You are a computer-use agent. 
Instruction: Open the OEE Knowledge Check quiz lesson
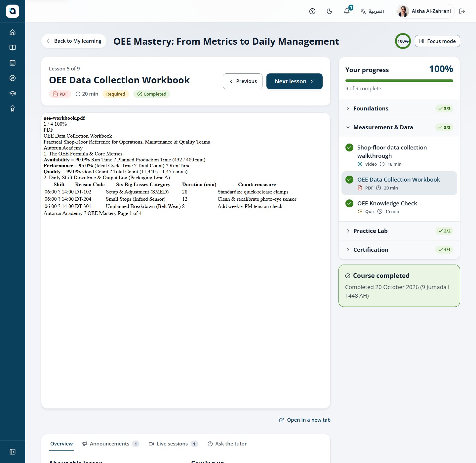point(399,207)
